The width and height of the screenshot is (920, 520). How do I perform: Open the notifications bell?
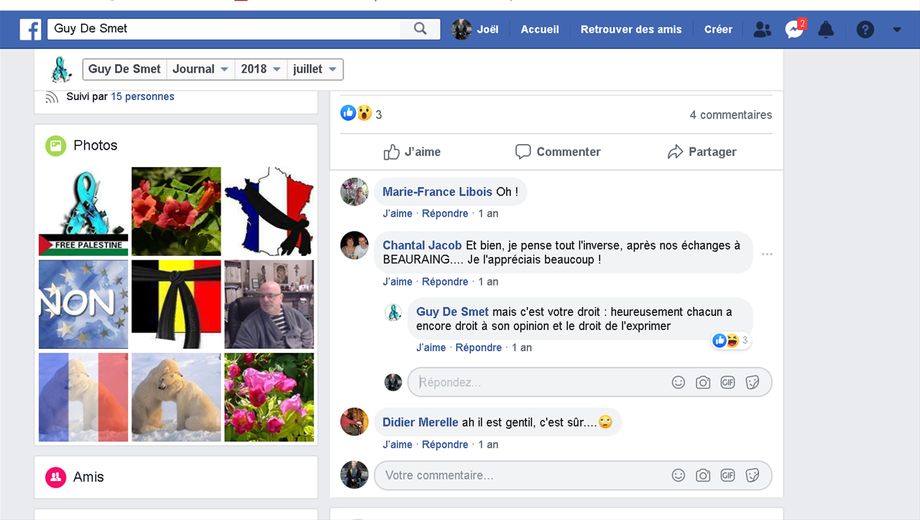(826, 29)
